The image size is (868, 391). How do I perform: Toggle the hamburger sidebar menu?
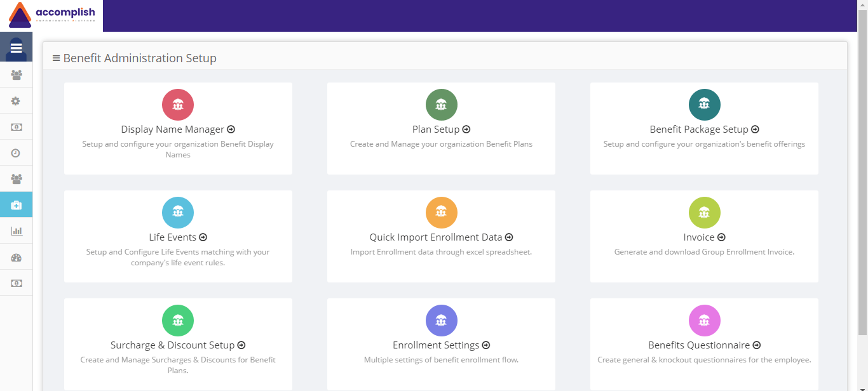[17, 48]
